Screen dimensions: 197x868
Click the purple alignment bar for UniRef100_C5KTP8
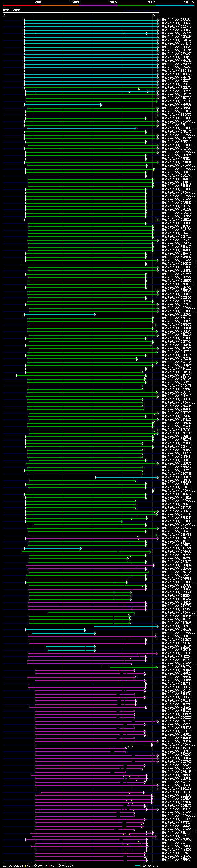(x=92, y=539)
